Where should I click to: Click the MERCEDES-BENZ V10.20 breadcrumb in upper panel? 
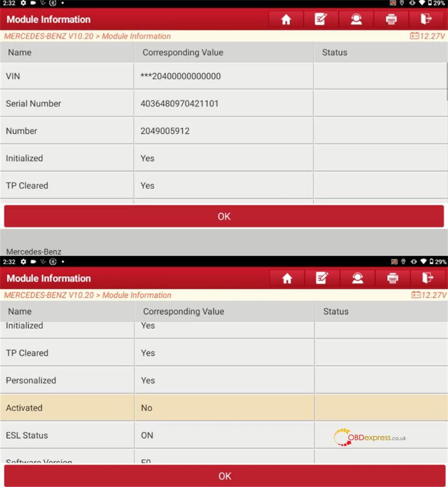tap(48, 36)
